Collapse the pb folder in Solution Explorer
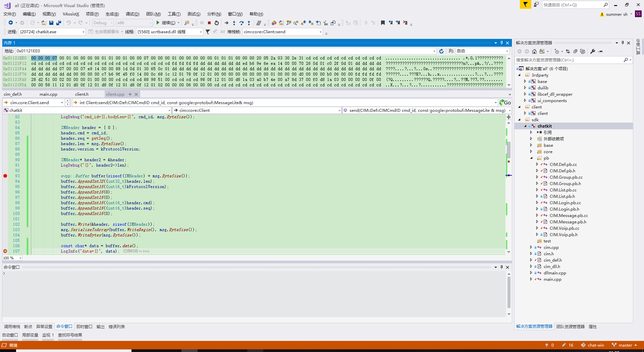The image size is (644, 352). tap(531, 158)
